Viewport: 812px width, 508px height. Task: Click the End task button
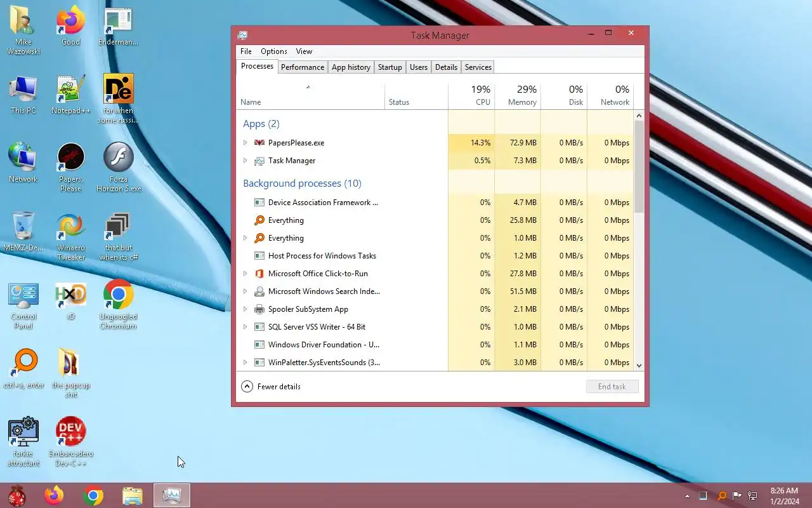612,387
